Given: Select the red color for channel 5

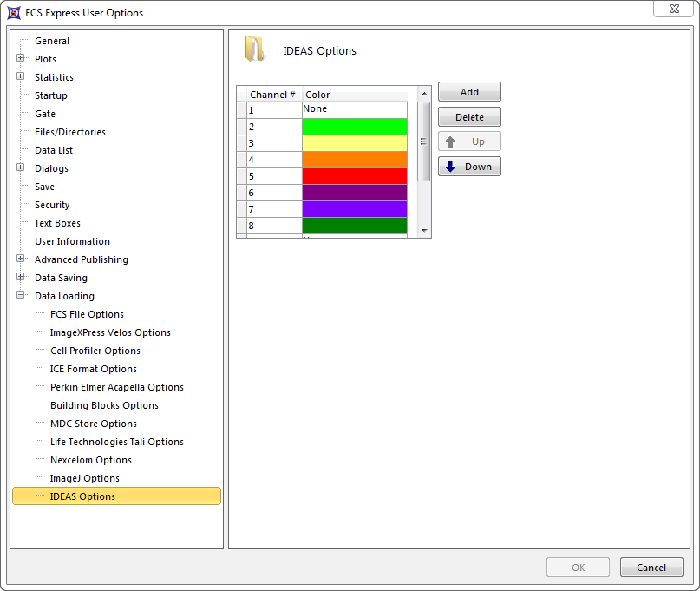Looking at the screenshot, I should (355, 176).
